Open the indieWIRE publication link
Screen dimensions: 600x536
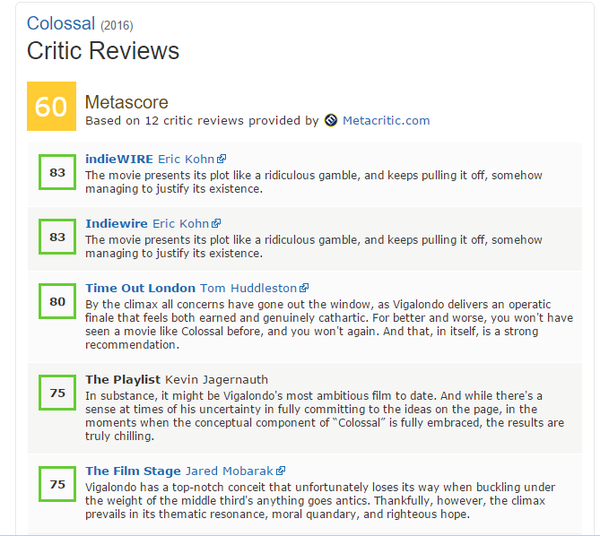[119, 158]
